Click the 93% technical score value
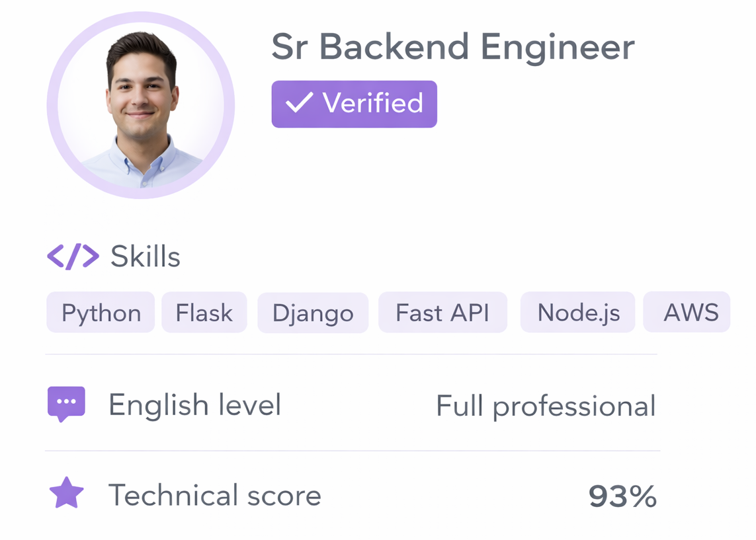 pyautogui.click(x=621, y=494)
